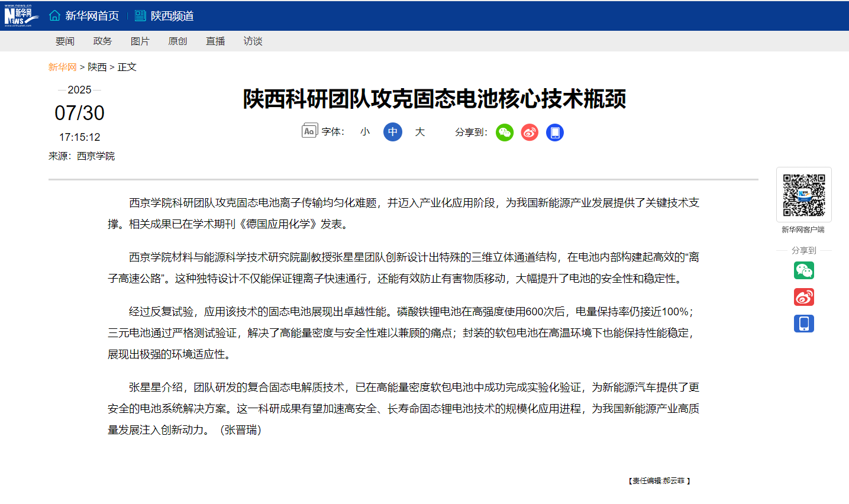Set font size to 中
The height and width of the screenshot is (504, 849).
pyautogui.click(x=393, y=132)
